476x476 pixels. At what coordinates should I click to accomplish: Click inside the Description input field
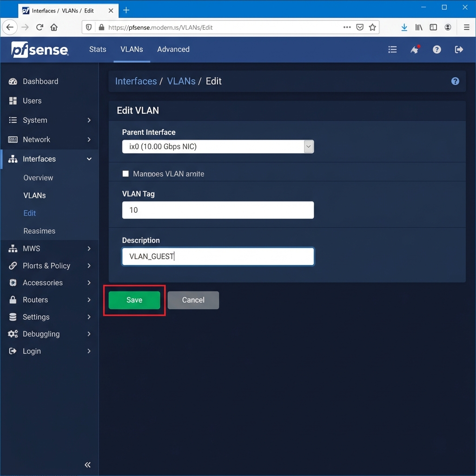pyautogui.click(x=218, y=256)
